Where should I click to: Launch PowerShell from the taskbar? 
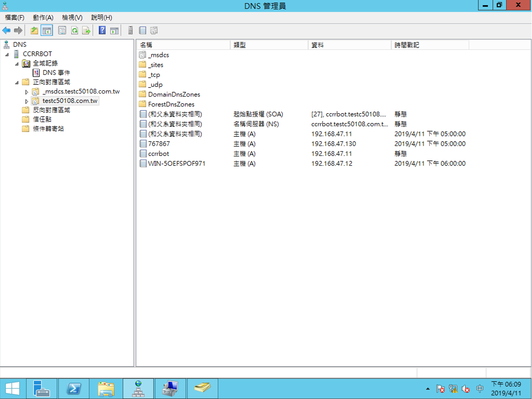coord(73,389)
